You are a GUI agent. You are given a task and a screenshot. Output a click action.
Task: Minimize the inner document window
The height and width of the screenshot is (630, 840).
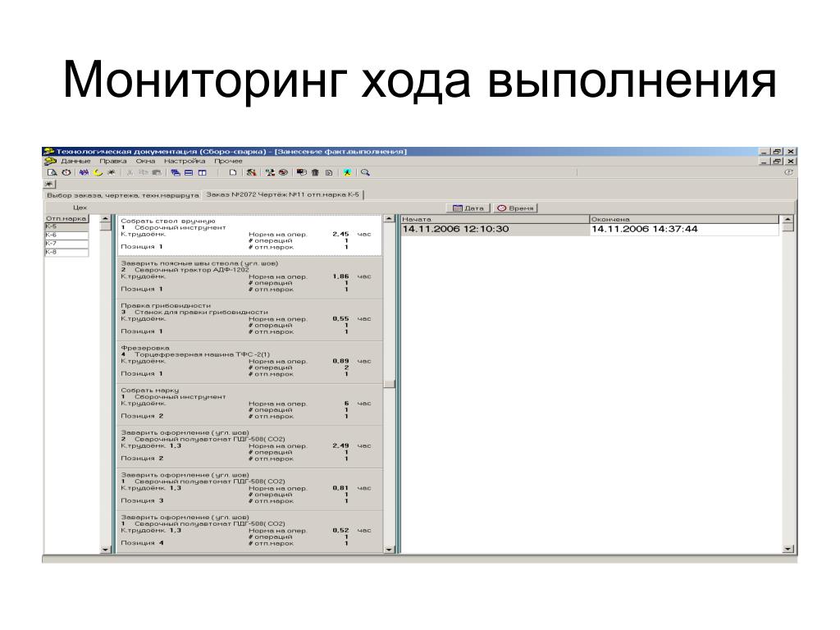pyautogui.click(x=765, y=162)
